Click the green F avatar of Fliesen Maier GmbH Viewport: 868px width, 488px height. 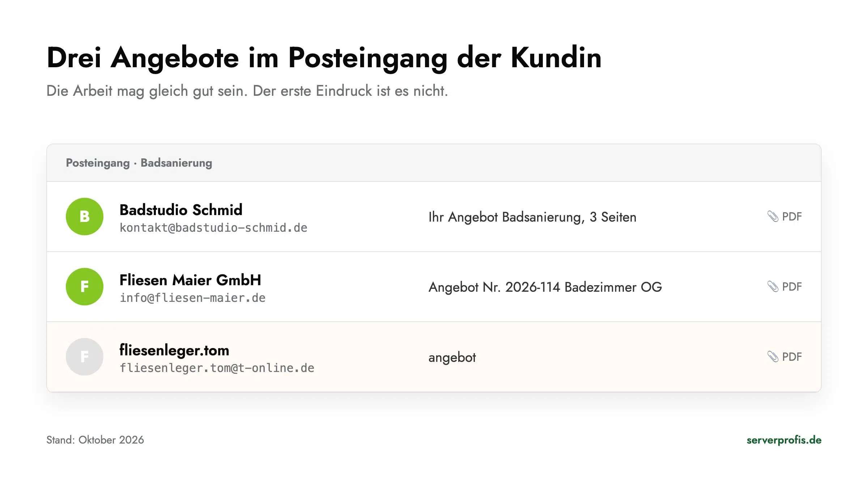[85, 287]
